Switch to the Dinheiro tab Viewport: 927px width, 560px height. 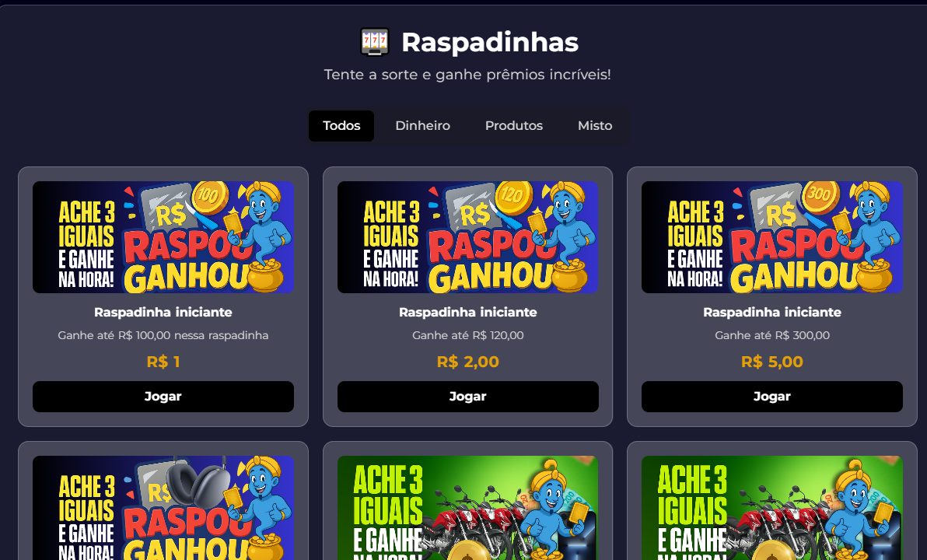click(423, 126)
